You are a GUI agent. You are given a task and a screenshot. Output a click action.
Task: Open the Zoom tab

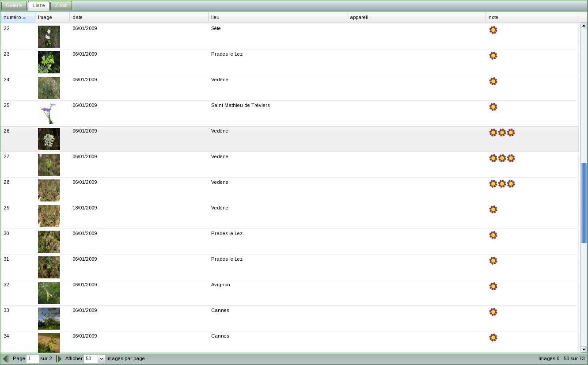(x=61, y=5)
